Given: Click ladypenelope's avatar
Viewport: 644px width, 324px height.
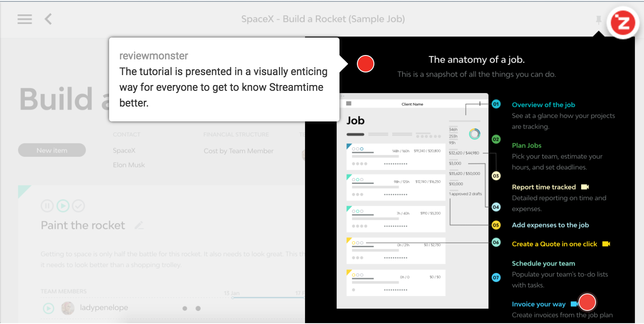Looking at the screenshot, I should (x=68, y=308).
